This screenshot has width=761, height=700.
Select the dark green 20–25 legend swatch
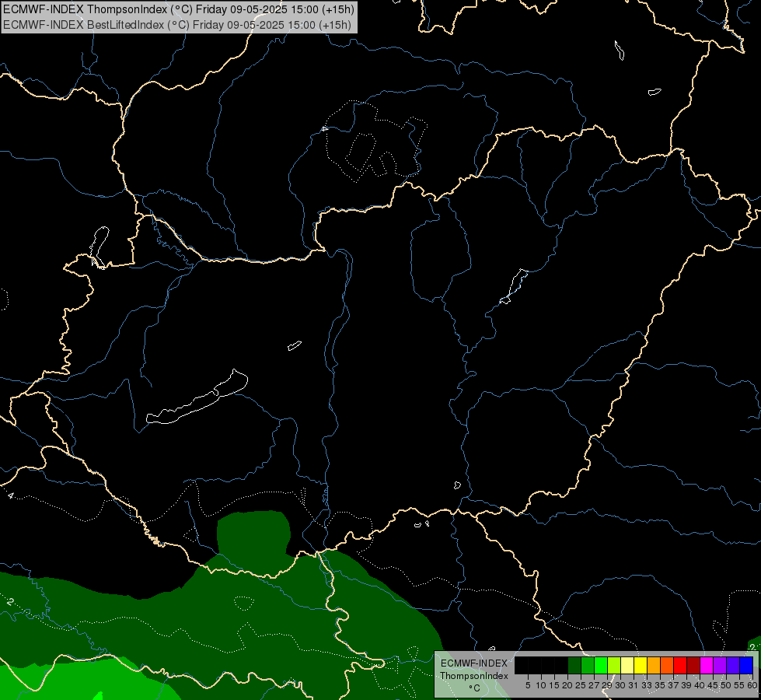(x=574, y=665)
